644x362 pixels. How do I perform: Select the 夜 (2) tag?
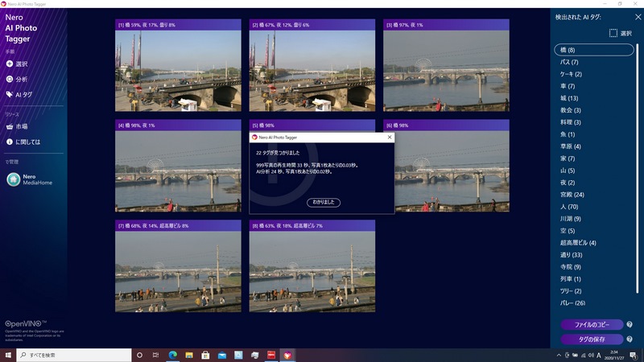pos(568,183)
